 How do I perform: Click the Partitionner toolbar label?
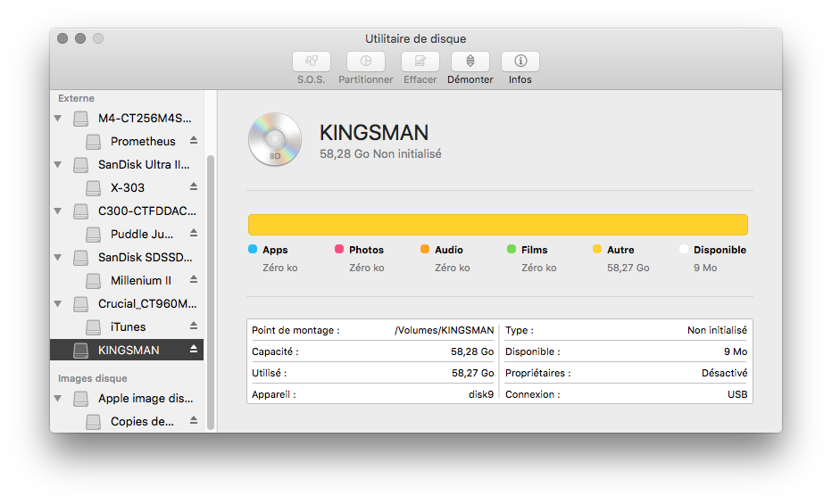366,79
